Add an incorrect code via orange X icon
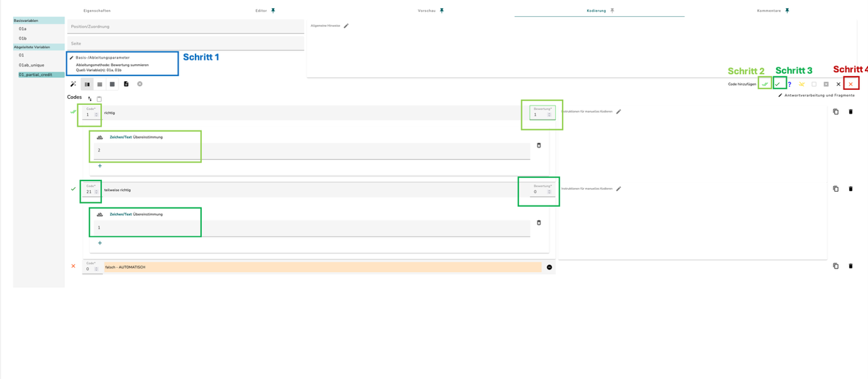The width and height of the screenshot is (868, 379). (x=850, y=84)
